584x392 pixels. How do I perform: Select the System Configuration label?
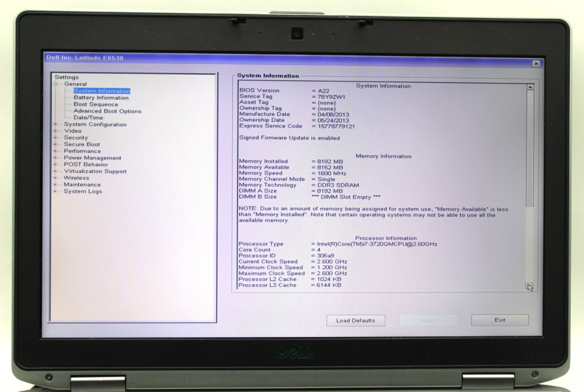[95, 124]
